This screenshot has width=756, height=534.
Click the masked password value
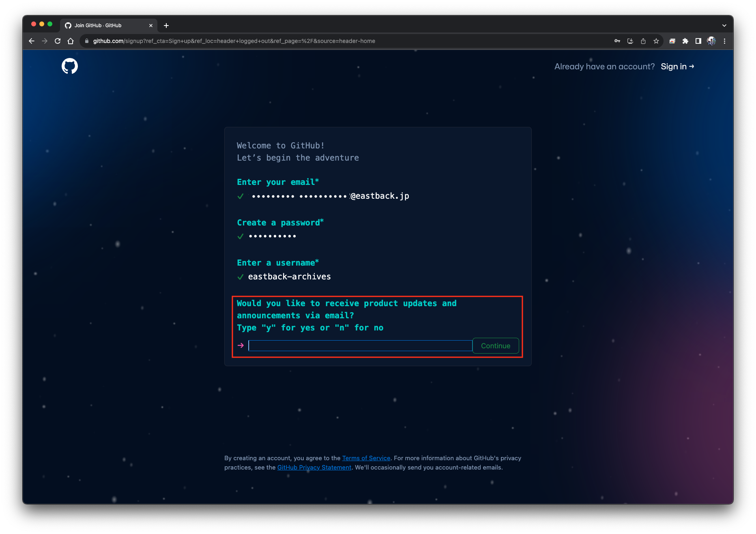click(x=273, y=236)
